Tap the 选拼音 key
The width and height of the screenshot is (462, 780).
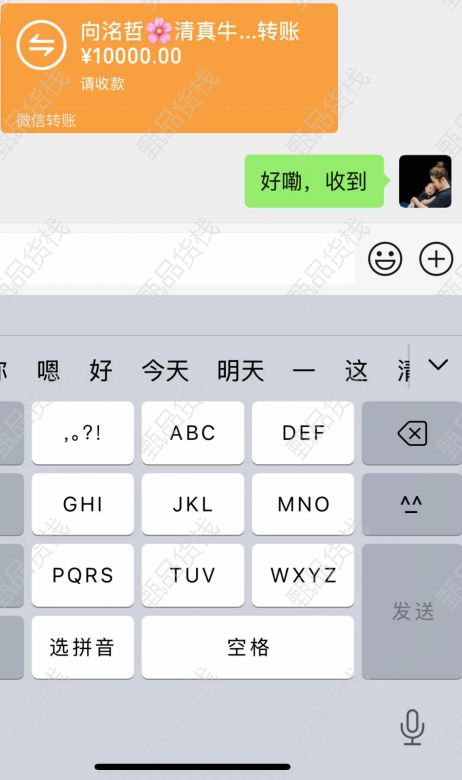tap(83, 647)
